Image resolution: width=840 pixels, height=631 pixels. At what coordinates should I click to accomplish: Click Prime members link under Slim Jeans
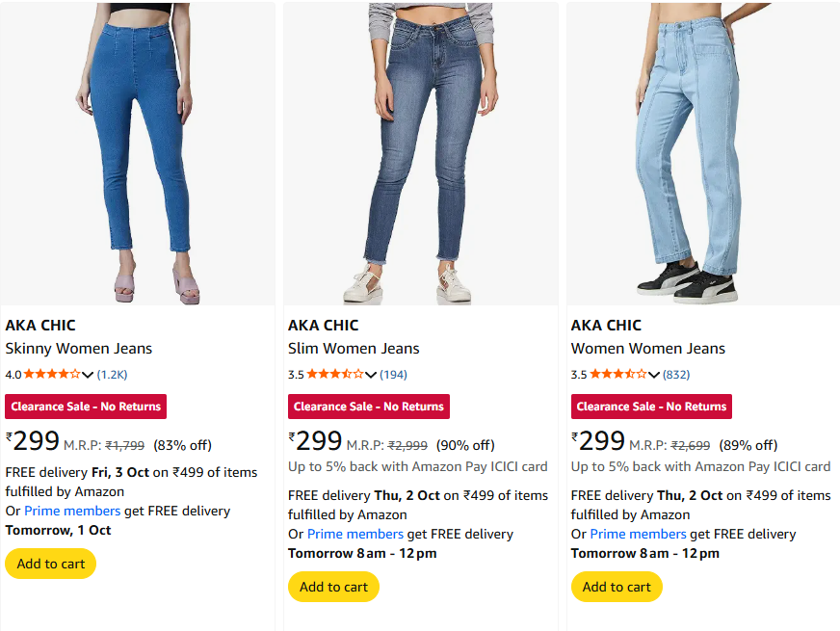pyautogui.click(x=355, y=534)
